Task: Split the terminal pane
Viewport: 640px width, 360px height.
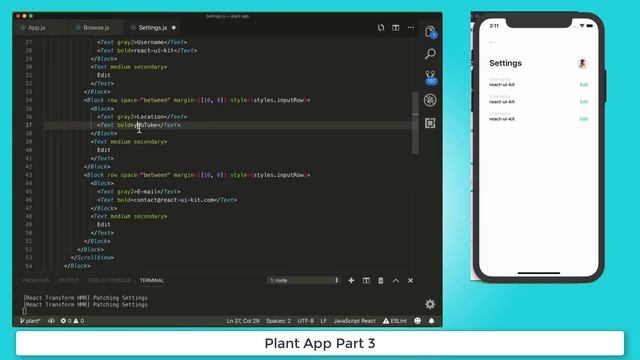Action: (366, 280)
